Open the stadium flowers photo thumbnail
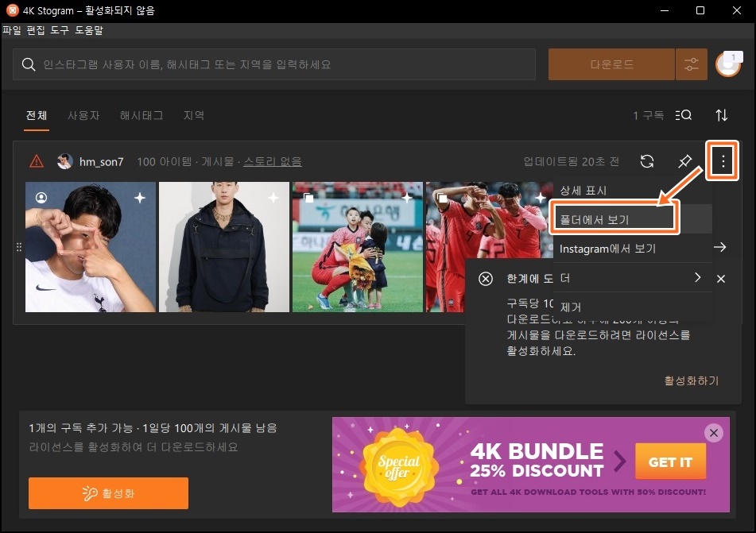 click(x=358, y=247)
